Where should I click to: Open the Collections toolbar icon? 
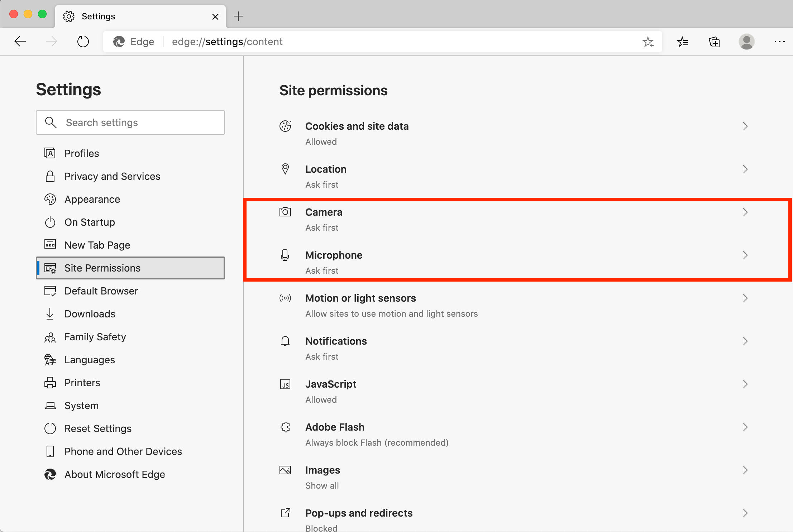[714, 42]
